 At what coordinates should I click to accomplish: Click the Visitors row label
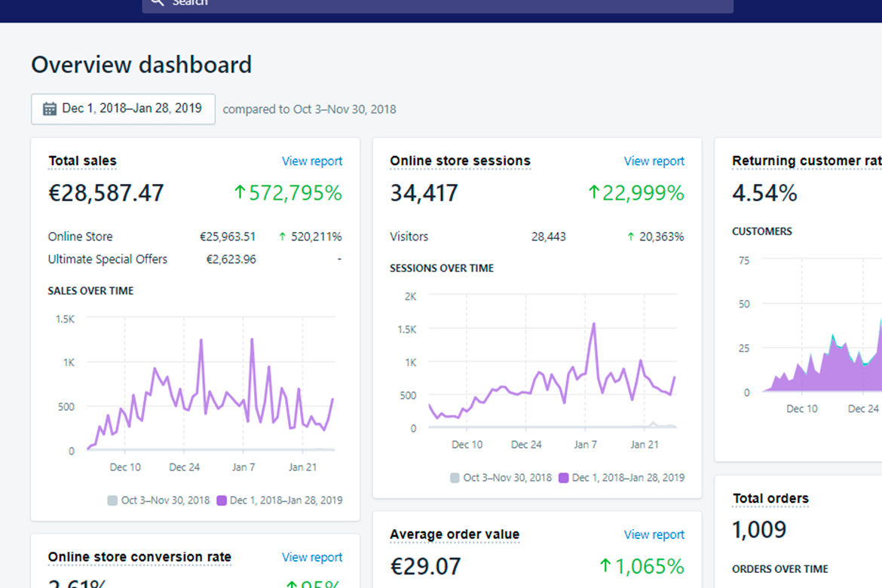coord(409,237)
